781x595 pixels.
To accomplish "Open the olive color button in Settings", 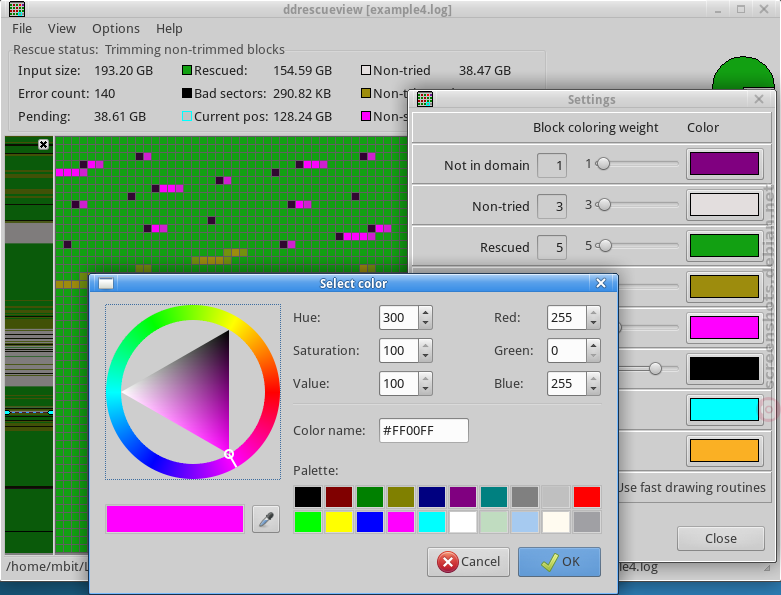I will 724,286.
